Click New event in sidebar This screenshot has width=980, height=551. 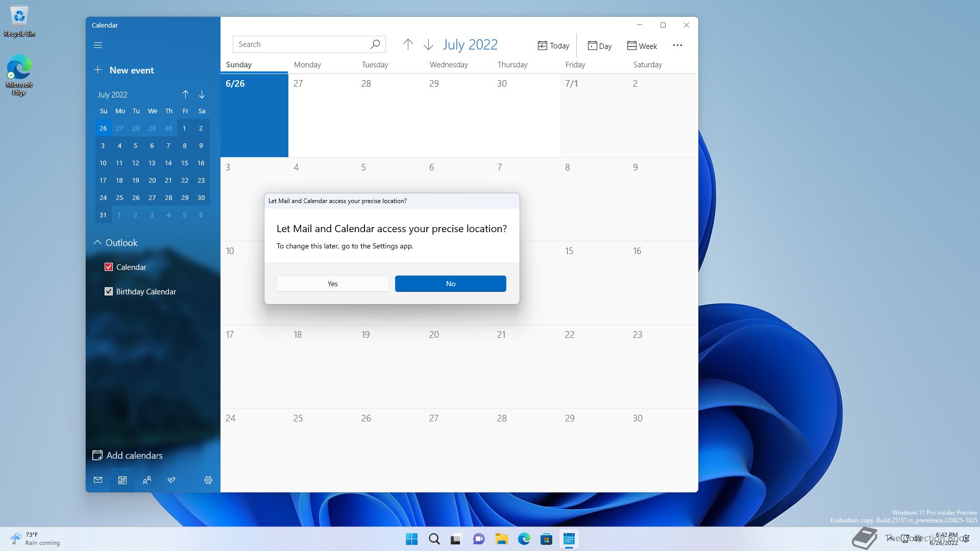pos(124,70)
